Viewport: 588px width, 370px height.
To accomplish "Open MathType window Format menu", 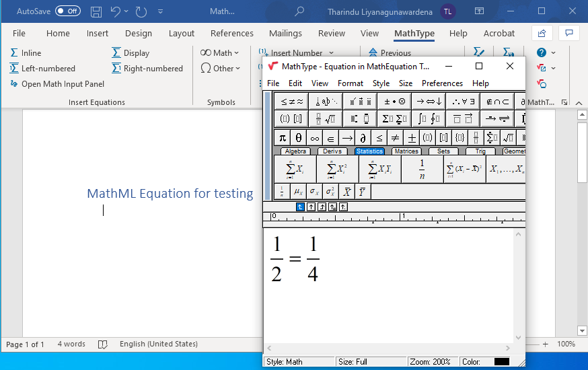I will point(351,83).
